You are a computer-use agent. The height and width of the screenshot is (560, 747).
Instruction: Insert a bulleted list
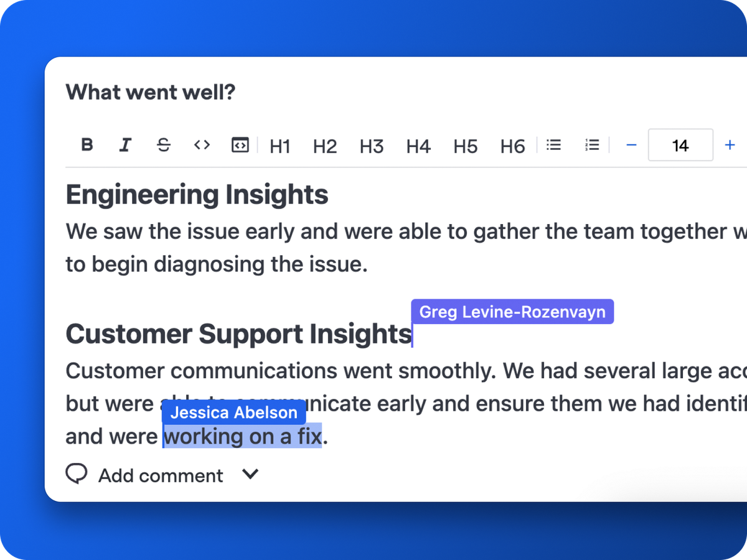point(553,145)
